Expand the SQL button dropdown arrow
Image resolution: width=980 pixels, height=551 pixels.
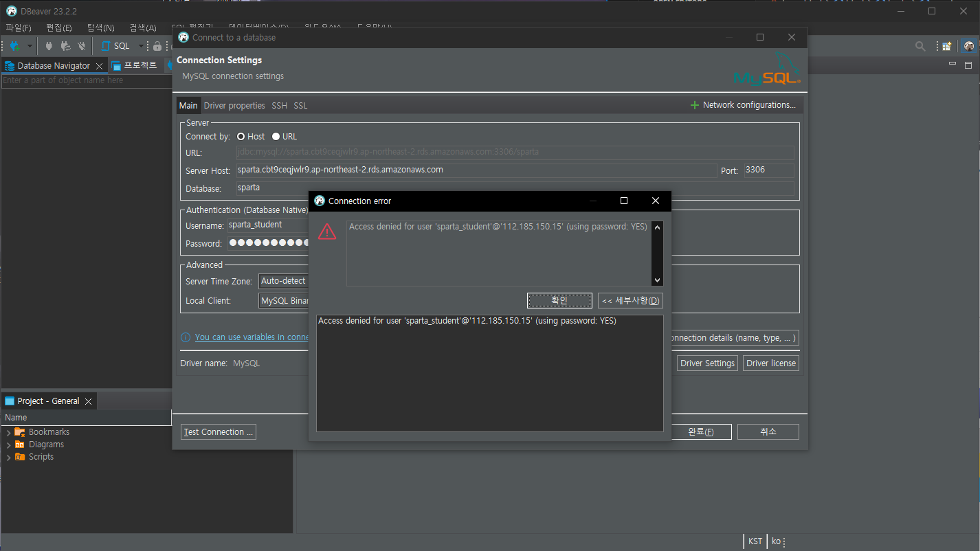(x=142, y=46)
